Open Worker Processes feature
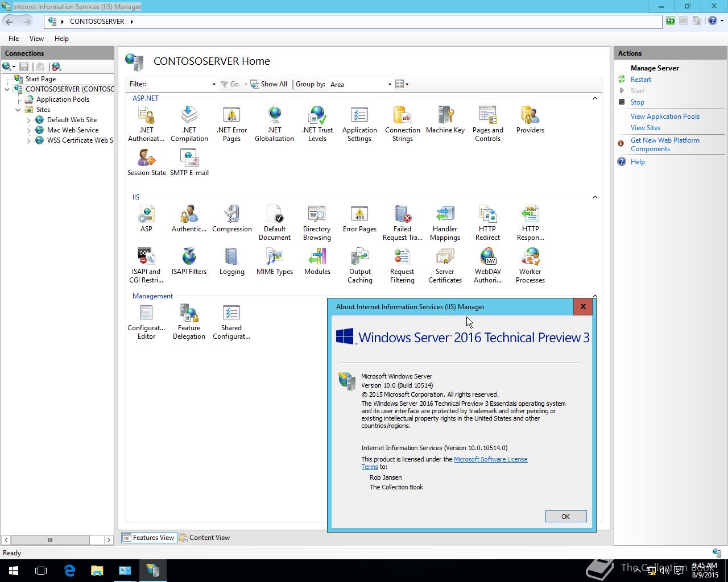728x582 pixels. (x=530, y=265)
